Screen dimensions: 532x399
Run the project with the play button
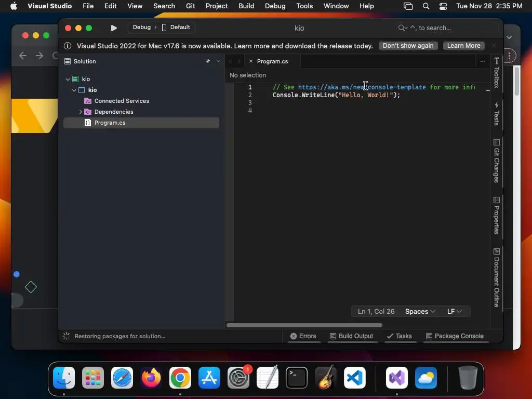[114, 28]
